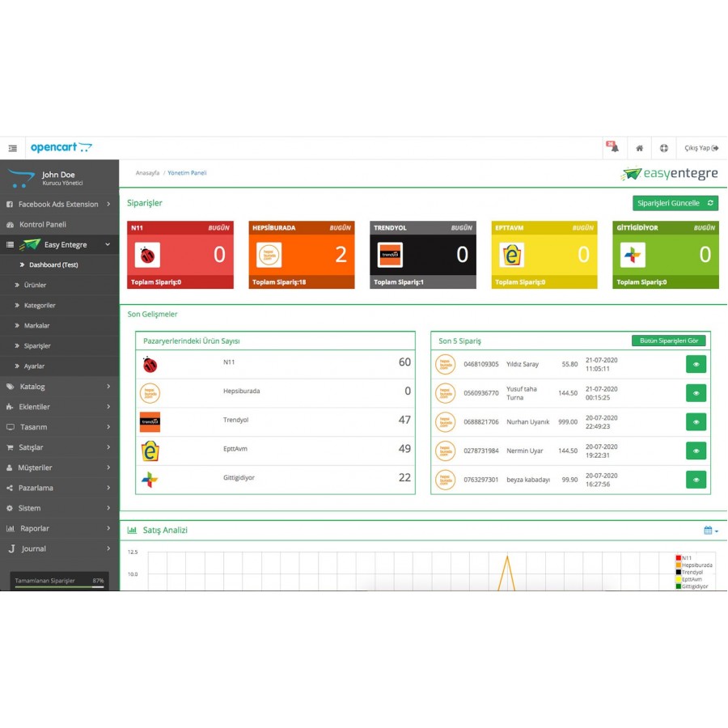Click the John Doe user profile
The width and height of the screenshot is (728, 728).
(59, 178)
